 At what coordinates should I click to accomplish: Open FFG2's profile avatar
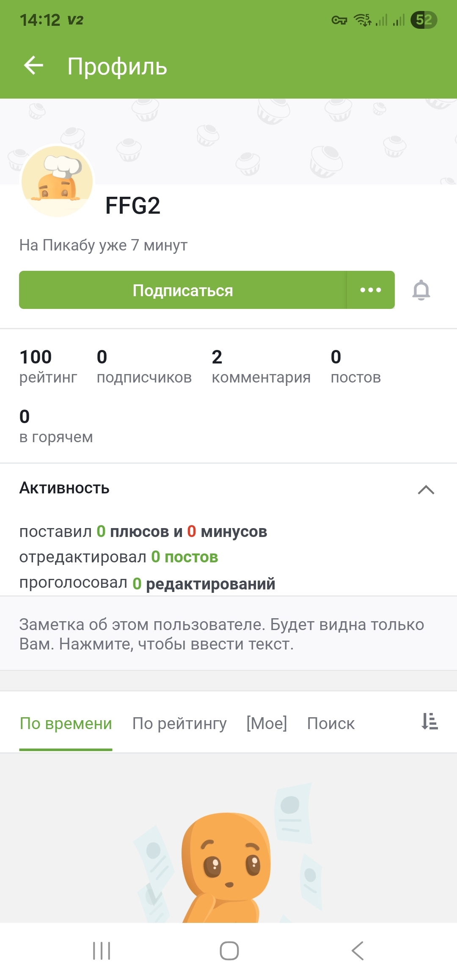click(58, 181)
